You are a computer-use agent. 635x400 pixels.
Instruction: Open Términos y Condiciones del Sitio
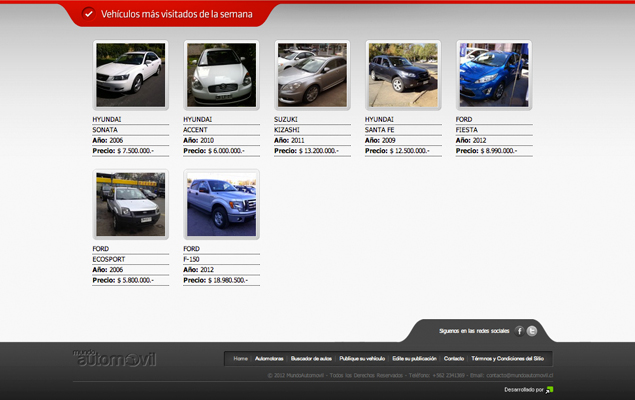point(507,358)
